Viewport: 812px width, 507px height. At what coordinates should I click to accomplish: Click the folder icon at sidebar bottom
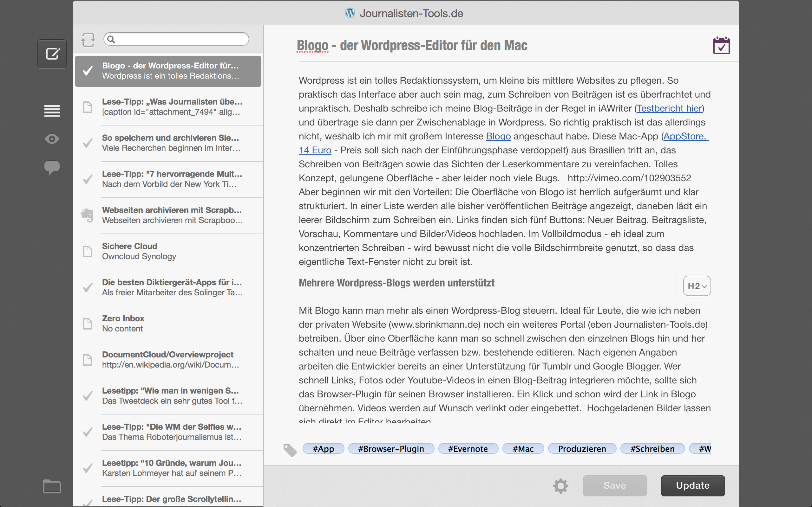point(52,486)
